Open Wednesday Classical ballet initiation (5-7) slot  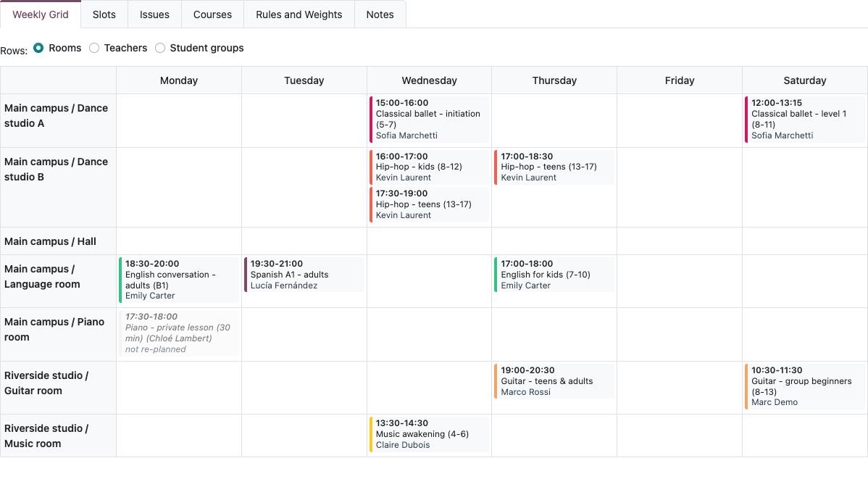(x=429, y=119)
